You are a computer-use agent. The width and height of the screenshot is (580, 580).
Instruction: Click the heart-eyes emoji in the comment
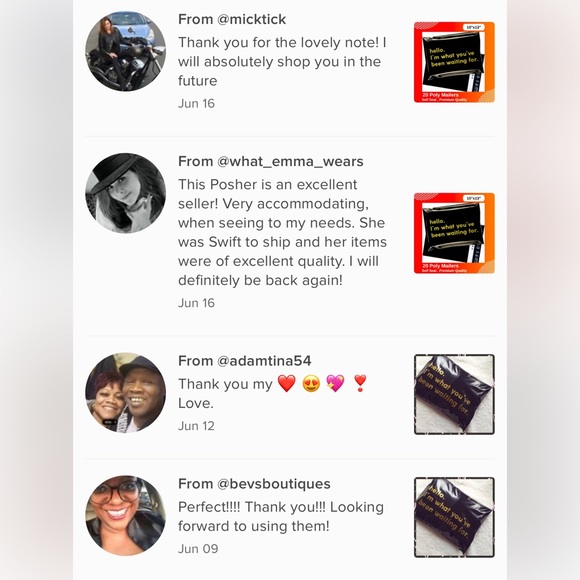click(311, 383)
